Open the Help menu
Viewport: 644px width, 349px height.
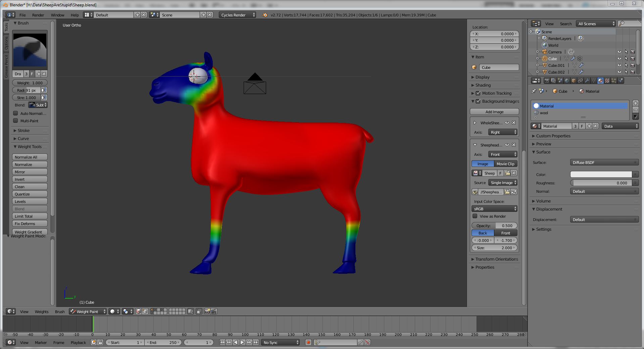point(75,15)
